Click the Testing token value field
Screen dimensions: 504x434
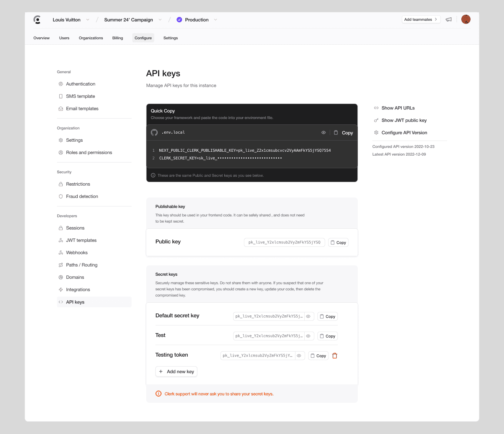[x=258, y=355]
